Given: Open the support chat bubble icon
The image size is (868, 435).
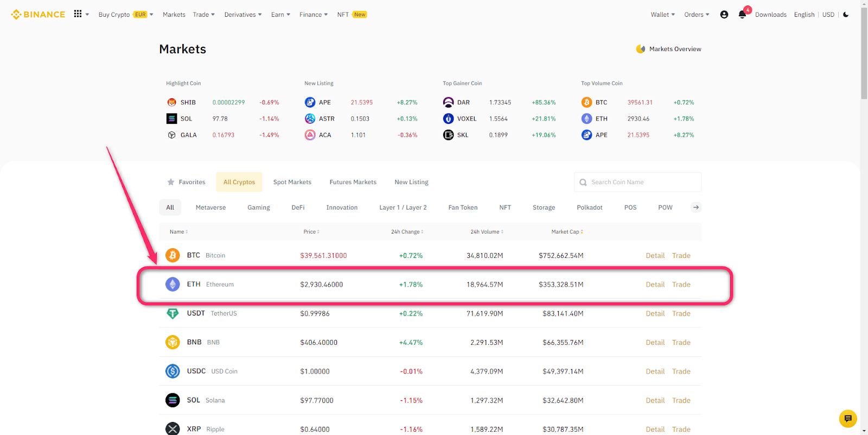Looking at the screenshot, I should pos(848,419).
